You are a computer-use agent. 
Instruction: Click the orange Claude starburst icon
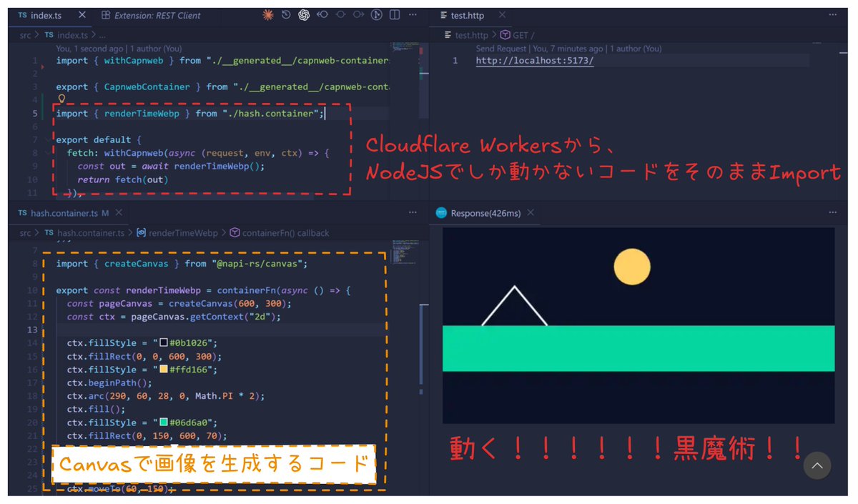269,15
